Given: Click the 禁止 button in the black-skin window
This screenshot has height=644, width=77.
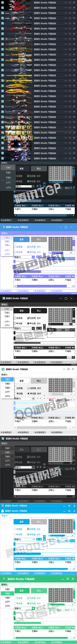Looking at the screenshot, I should tap(39, 311).
